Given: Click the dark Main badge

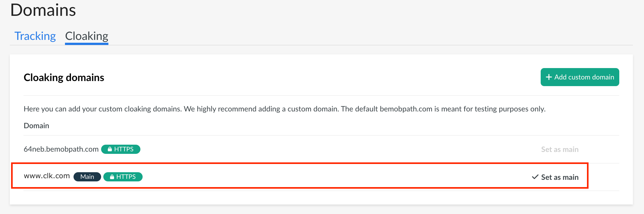Looking at the screenshot, I should [x=87, y=177].
